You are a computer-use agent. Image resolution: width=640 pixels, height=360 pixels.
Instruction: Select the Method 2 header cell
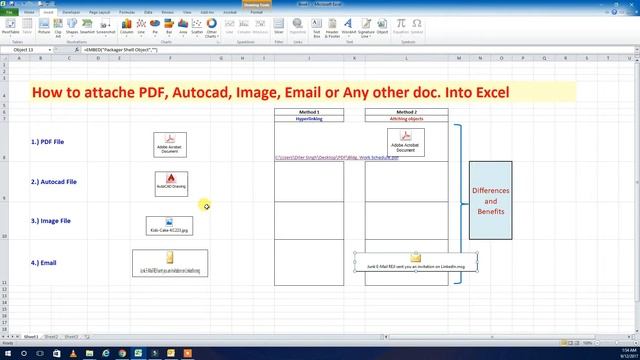407,112
